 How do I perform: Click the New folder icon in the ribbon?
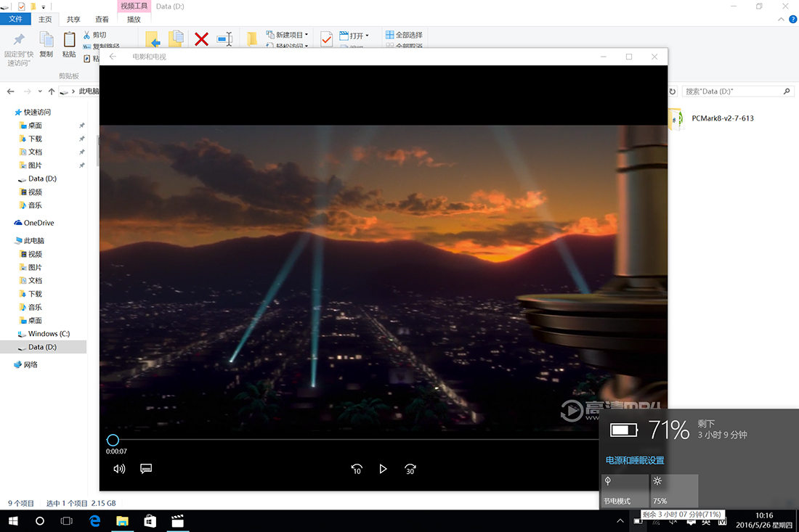pyautogui.click(x=252, y=39)
